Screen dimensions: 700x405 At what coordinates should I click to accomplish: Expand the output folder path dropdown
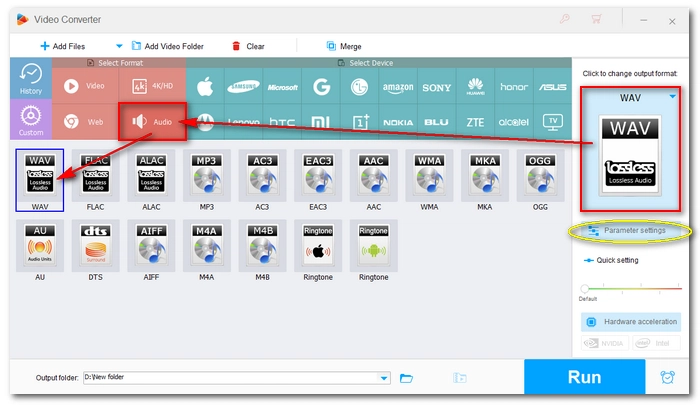383,378
